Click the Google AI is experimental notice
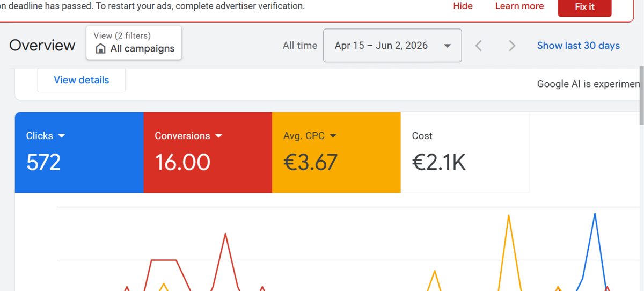This screenshot has width=644, height=291. coord(589,84)
